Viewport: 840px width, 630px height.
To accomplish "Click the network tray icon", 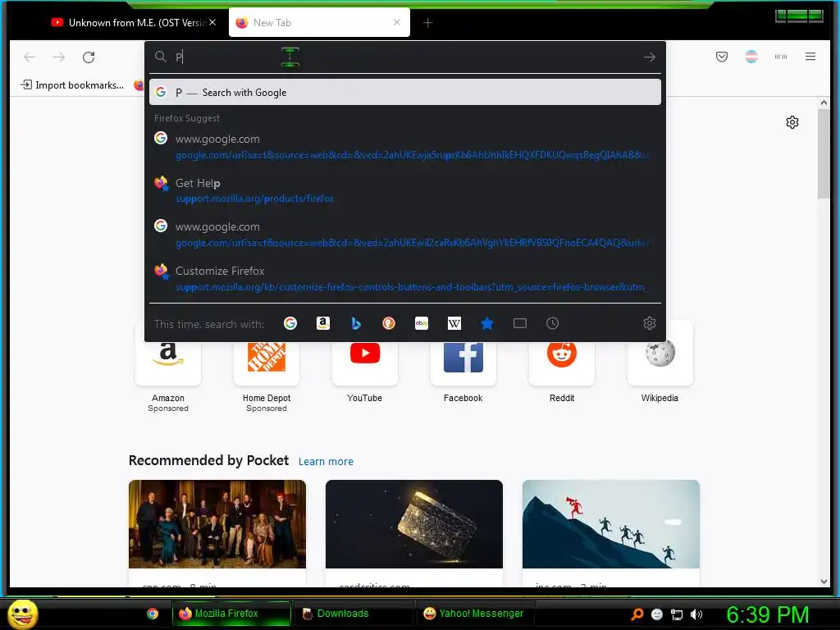I will (677, 614).
